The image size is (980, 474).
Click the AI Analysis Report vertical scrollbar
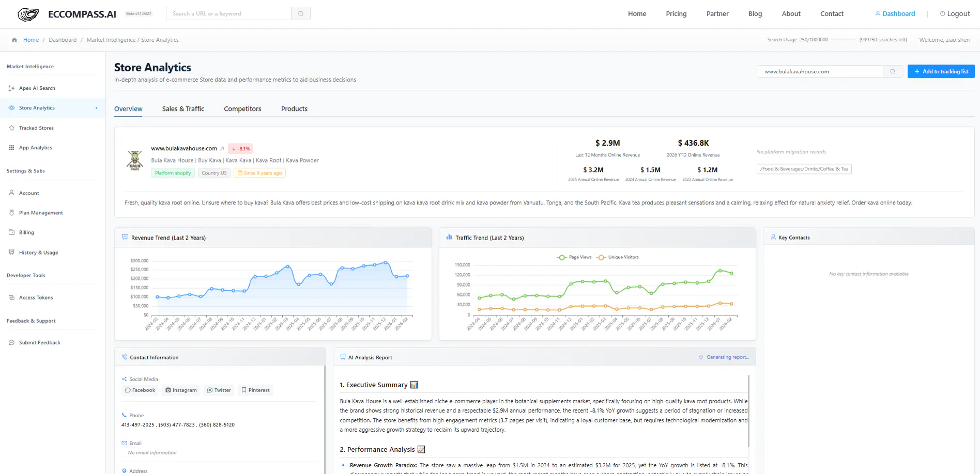(748, 411)
